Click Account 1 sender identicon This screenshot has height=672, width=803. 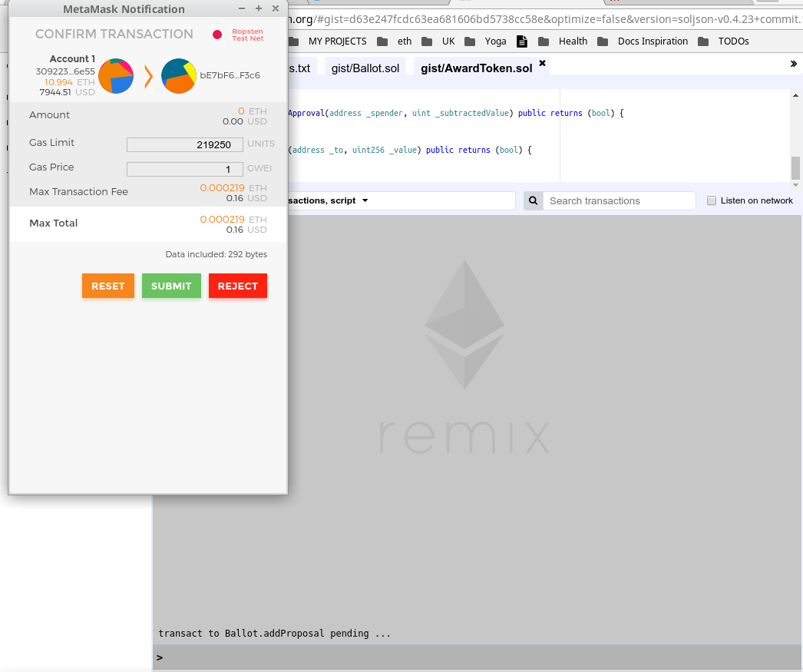click(x=116, y=76)
